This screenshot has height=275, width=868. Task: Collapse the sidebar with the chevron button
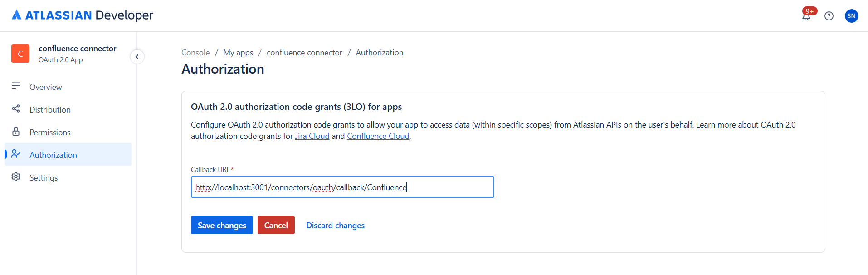(137, 57)
